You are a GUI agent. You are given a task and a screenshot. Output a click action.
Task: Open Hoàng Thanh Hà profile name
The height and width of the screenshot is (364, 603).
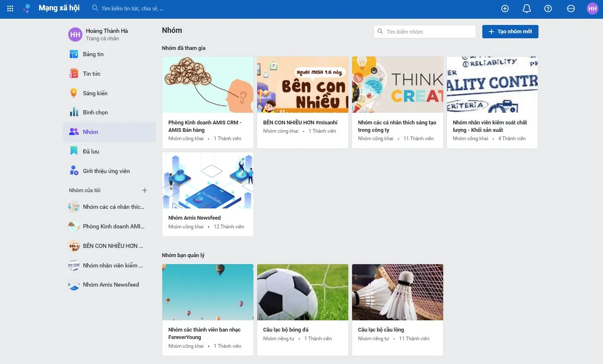click(x=107, y=31)
